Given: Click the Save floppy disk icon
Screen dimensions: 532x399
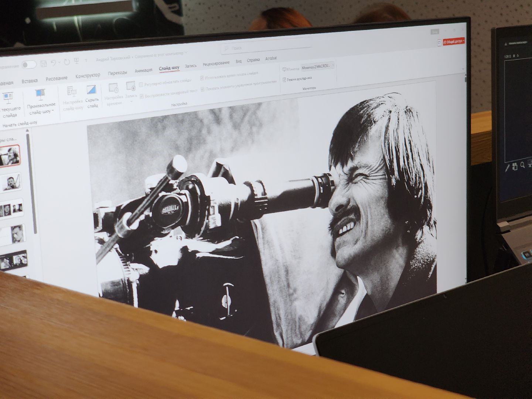Looking at the screenshot, I should [x=43, y=63].
